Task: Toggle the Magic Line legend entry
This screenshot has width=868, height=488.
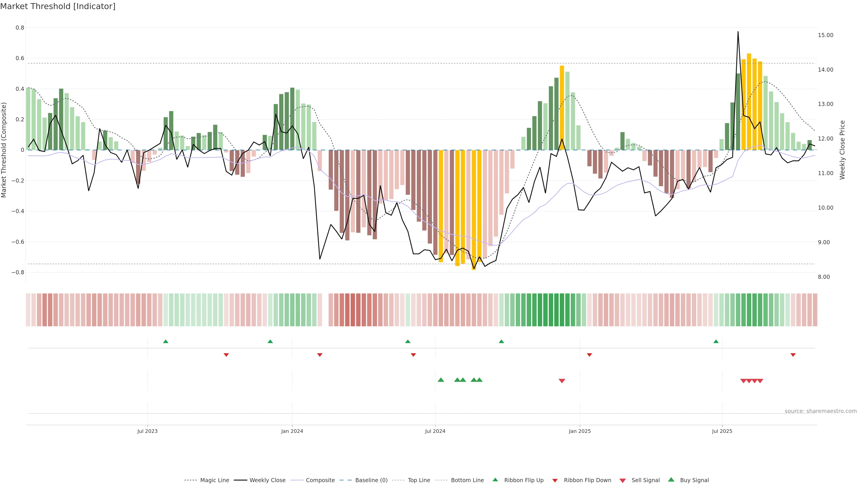Action: (214, 480)
